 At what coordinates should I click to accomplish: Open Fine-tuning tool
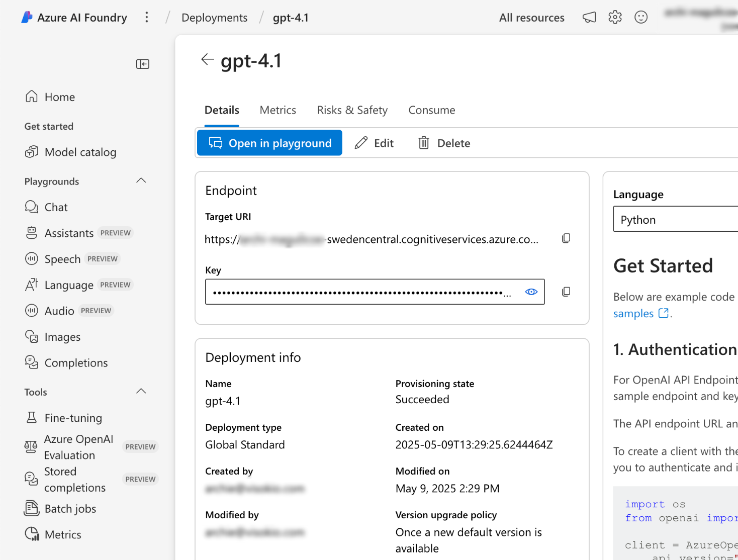click(x=63, y=418)
